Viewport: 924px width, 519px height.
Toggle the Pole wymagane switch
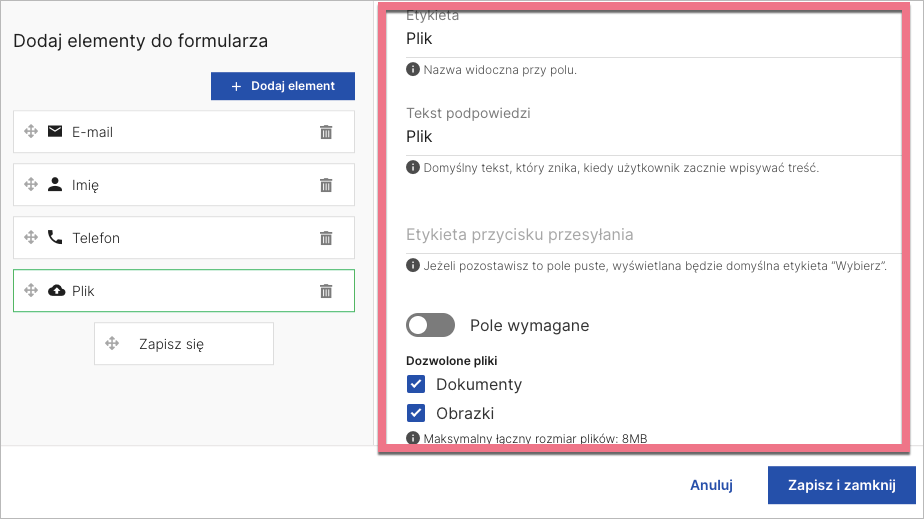pyautogui.click(x=430, y=325)
